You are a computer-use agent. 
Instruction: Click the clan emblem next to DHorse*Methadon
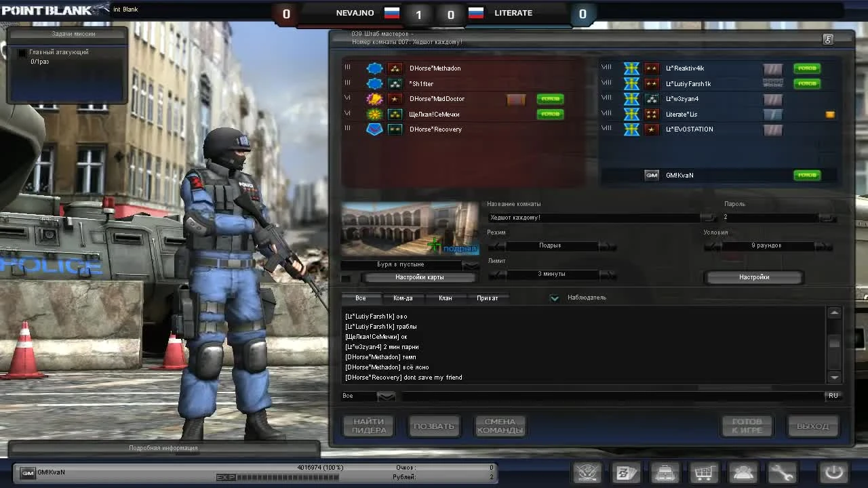(x=374, y=68)
